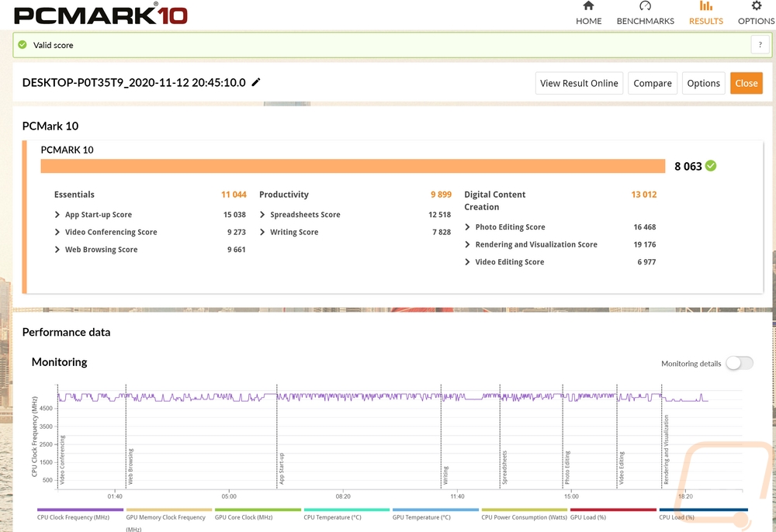Click the green valid score checkmark icon
Image resolution: width=776 pixels, height=532 pixels.
click(x=23, y=44)
